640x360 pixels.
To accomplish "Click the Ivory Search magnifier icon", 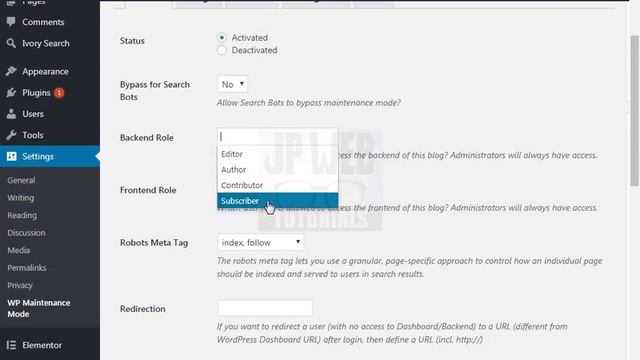I will (x=11, y=43).
